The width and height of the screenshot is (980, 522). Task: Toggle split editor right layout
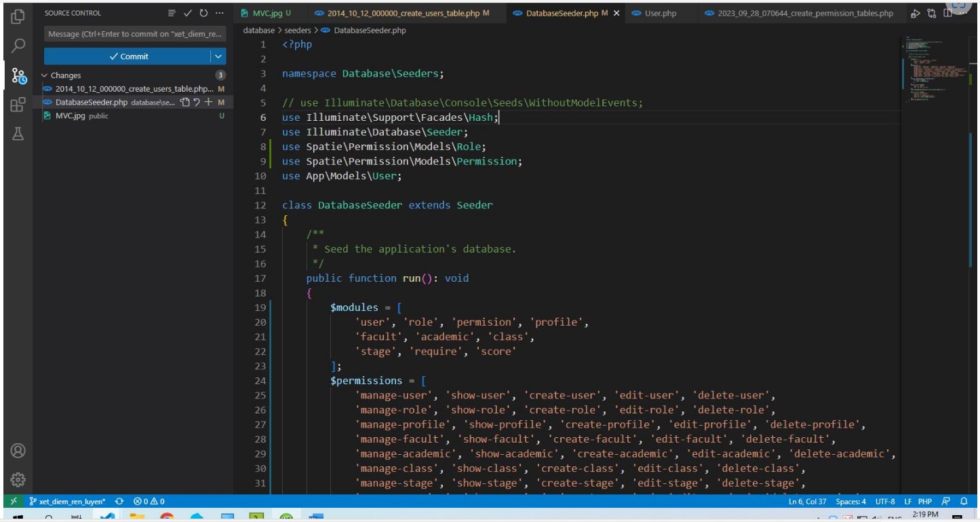point(947,13)
